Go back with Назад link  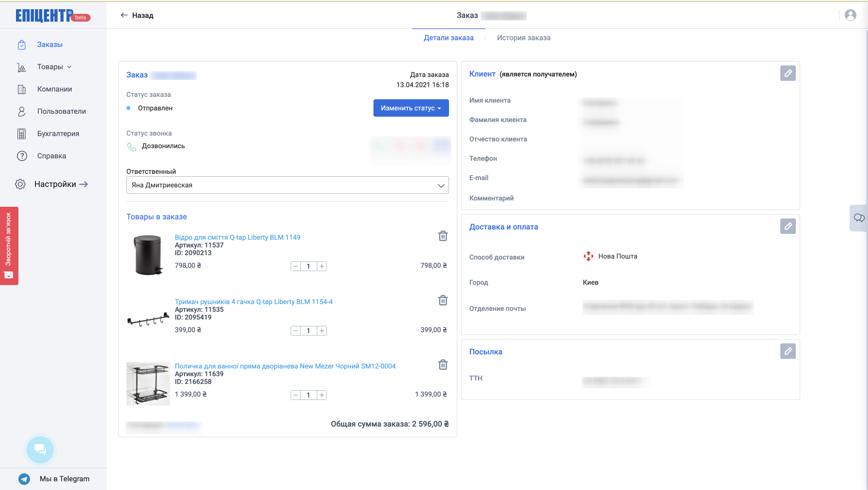click(137, 15)
